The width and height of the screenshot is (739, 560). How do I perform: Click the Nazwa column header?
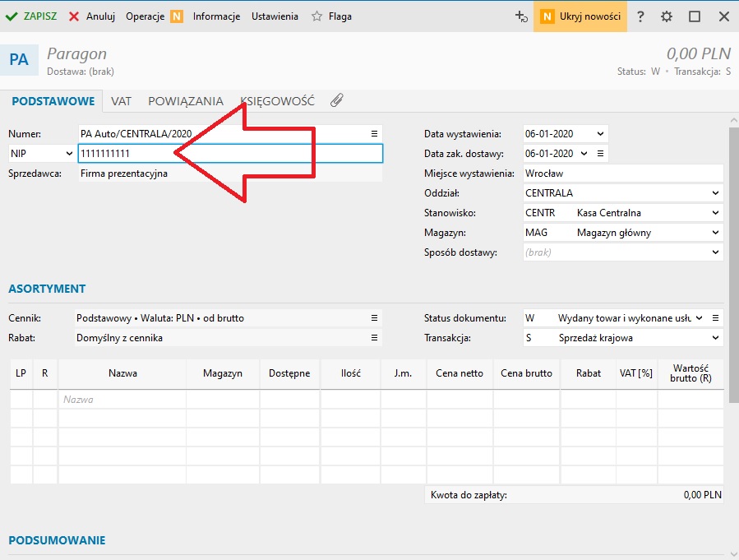click(x=122, y=373)
